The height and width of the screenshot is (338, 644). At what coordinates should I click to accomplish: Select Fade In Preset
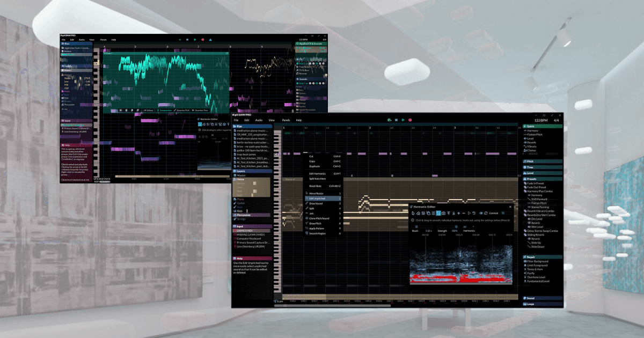tap(535, 183)
